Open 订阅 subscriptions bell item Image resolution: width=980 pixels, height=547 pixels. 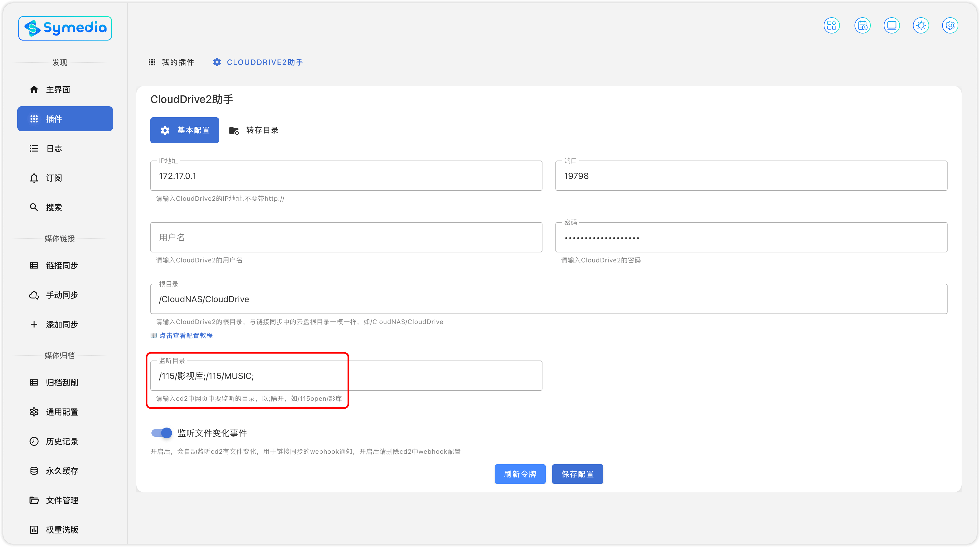[54, 178]
